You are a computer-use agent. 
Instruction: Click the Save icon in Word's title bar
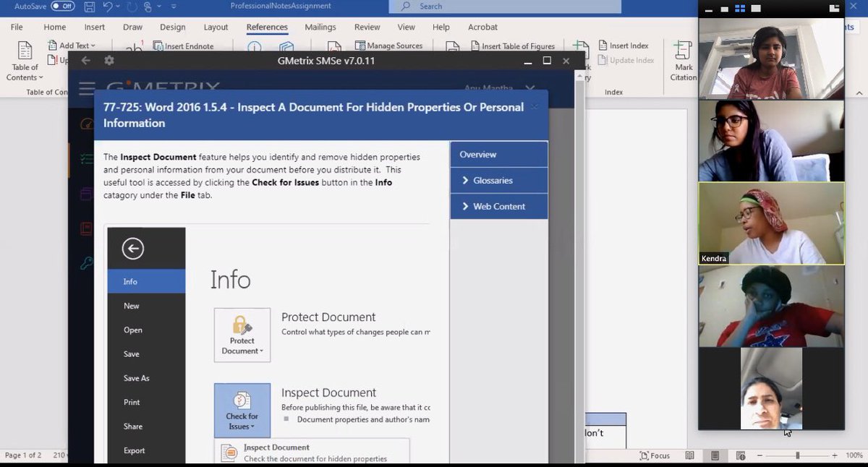click(x=89, y=7)
